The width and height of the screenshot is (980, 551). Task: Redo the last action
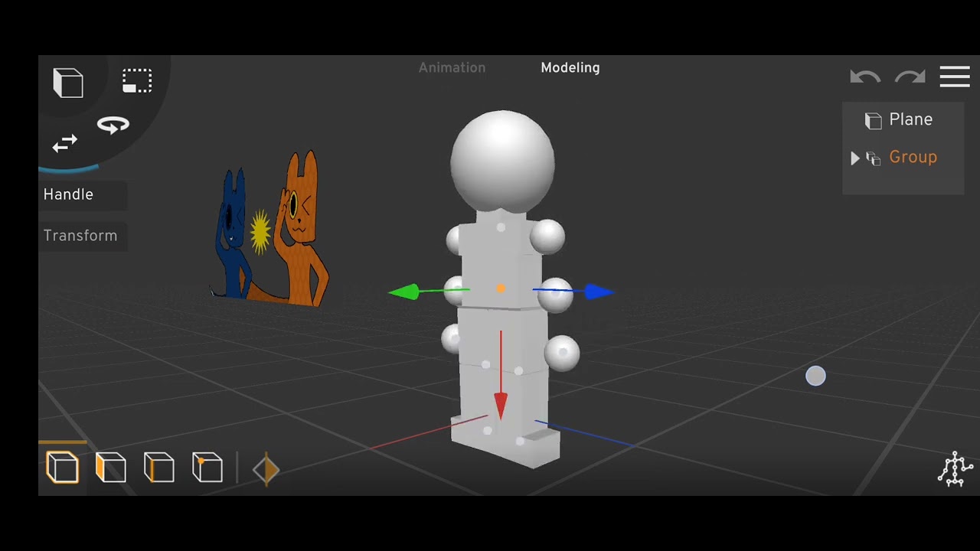[910, 77]
